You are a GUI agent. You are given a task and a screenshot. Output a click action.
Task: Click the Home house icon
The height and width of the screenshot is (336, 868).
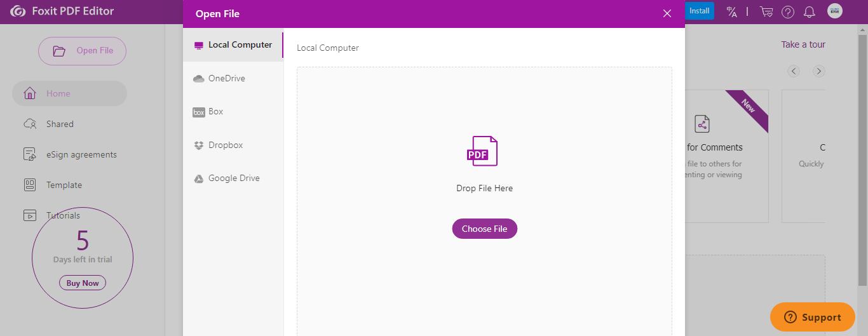coord(29,93)
